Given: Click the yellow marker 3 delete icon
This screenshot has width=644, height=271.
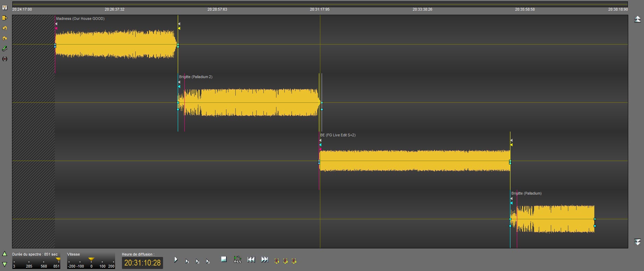Looking at the screenshot, I should (x=294, y=261).
